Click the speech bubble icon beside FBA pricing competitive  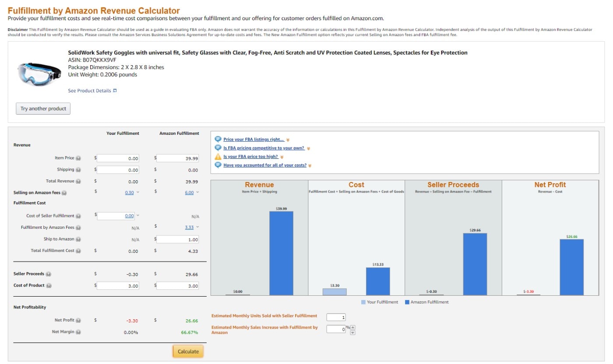(x=218, y=148)
